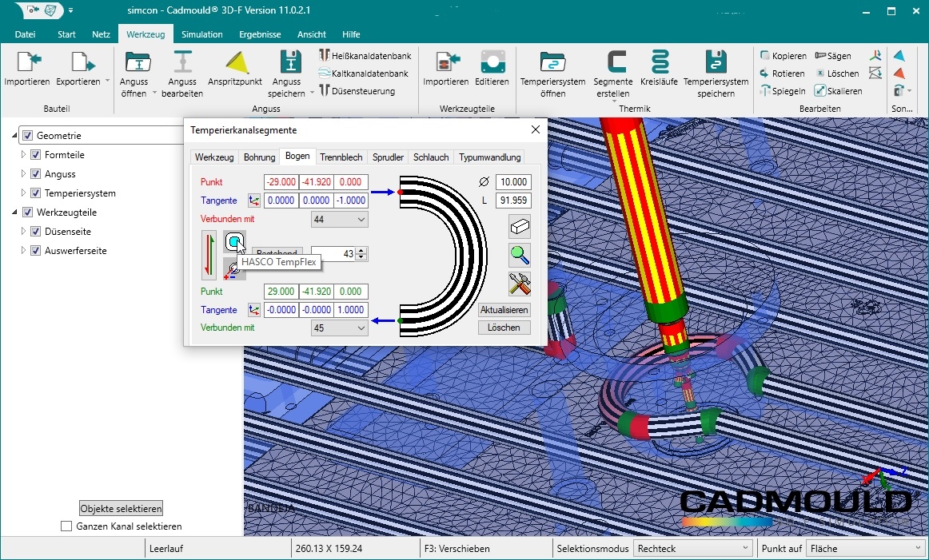Click the hammer and screwdriver tools icon
This screenshot has width=929, height=560.
(520, 284)
